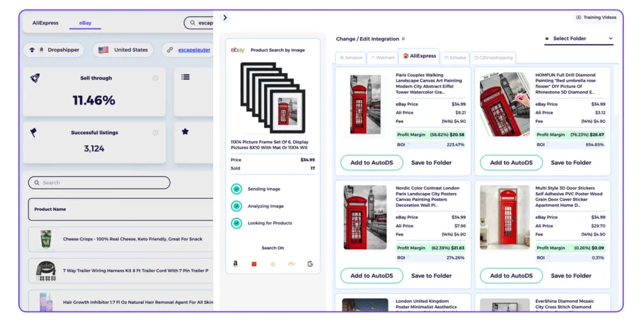This screenshot has height=326, width=644.
Task: Click the ROI info icon on Nordic card
Action: point(408,257)
